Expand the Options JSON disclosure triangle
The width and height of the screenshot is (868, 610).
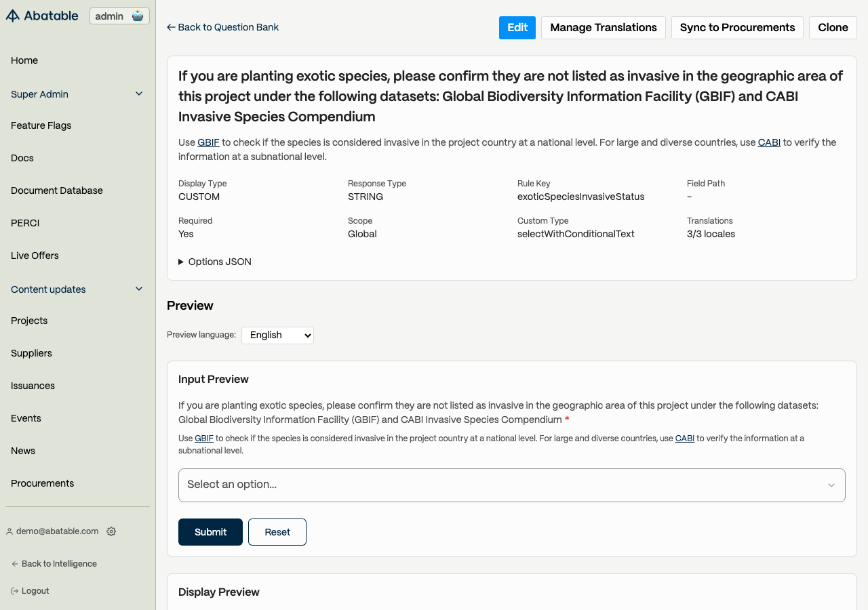[181, 262]
